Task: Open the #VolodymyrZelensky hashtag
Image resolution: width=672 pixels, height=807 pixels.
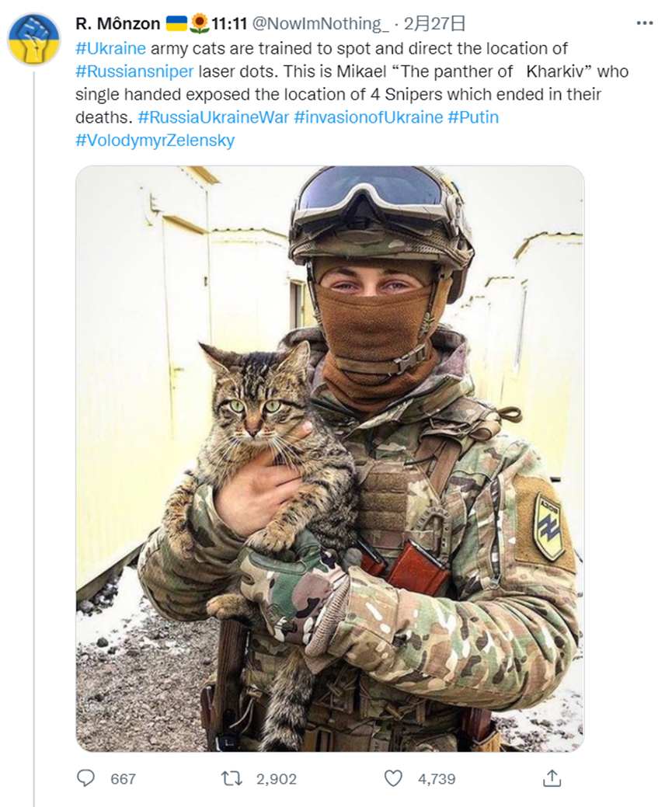Action: click(155, 141)
